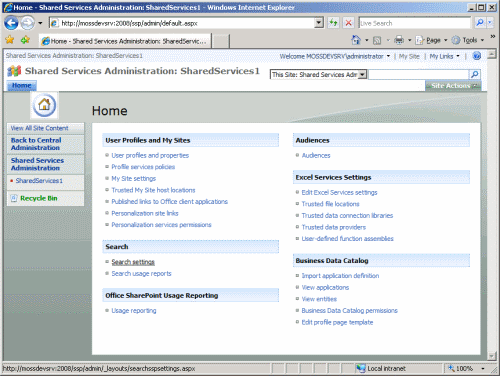
Task: Click the SharePoint help icon
Action: (477, 56)
